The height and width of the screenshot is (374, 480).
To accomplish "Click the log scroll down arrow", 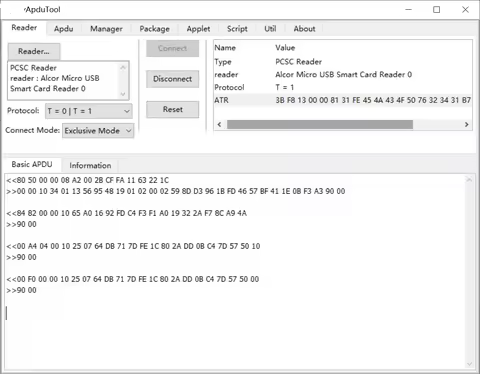I will tap(469, 364).
